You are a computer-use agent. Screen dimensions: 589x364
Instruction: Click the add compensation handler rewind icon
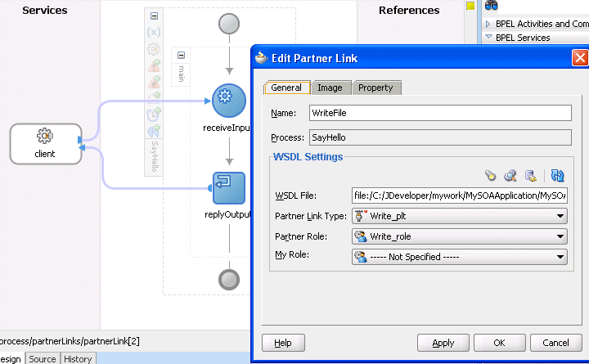coord(154,131)
